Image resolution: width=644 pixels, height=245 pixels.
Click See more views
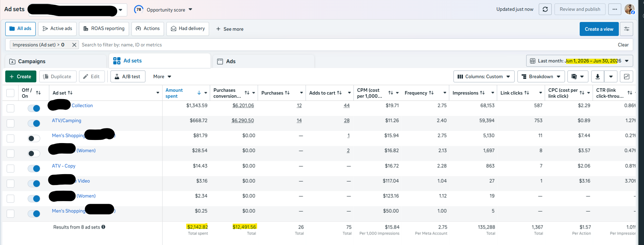click(230, 29)
